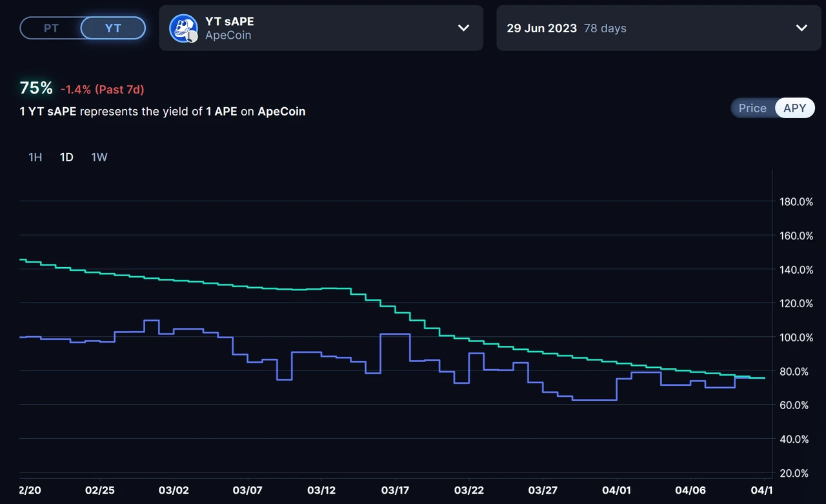Open the maturity date dropdown arrow
This screenshot has width=826, height=504.
click(801, 28)
